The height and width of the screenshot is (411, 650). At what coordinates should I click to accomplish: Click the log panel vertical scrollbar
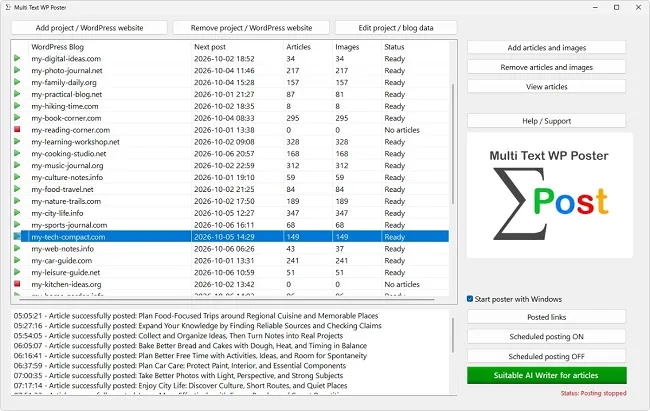pos(453,335)
